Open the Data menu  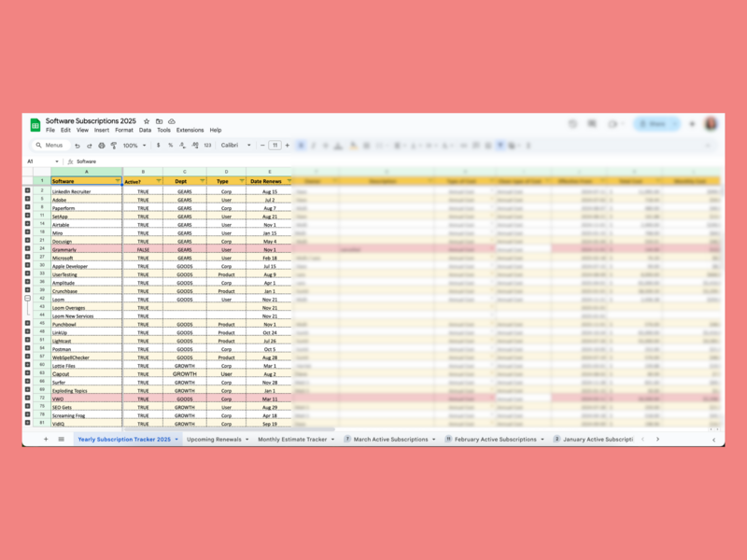[x=145, y=130]
